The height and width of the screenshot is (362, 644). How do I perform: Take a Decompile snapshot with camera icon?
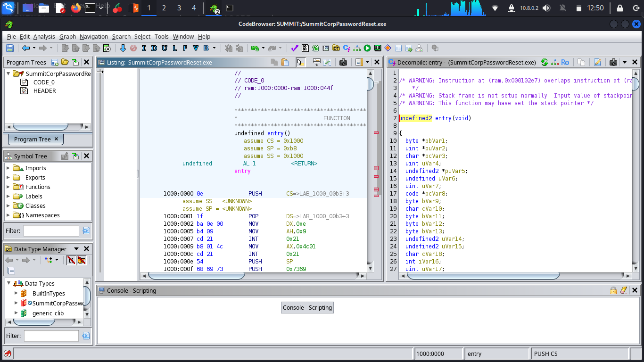[x=613, y=62]
